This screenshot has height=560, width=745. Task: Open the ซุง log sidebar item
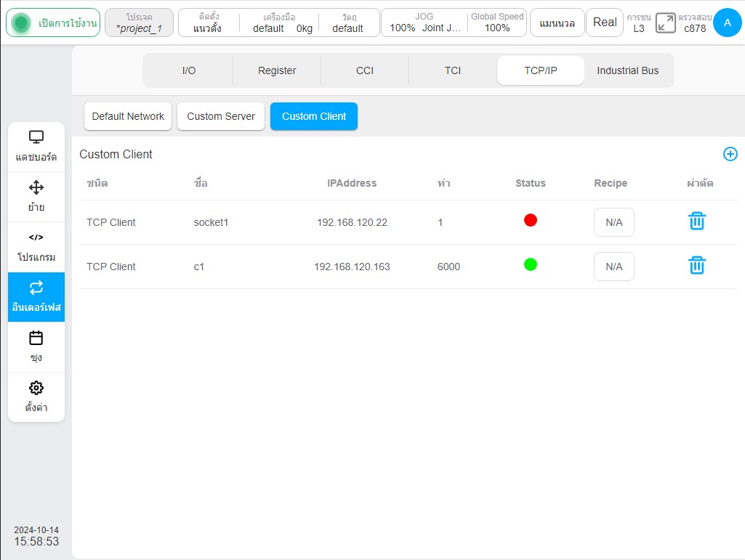pos(36,347)
